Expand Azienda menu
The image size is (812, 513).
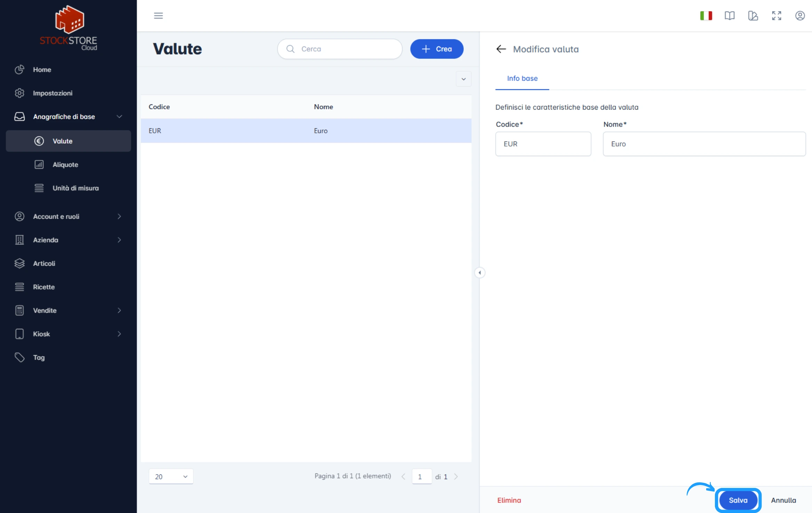(68, 240)
